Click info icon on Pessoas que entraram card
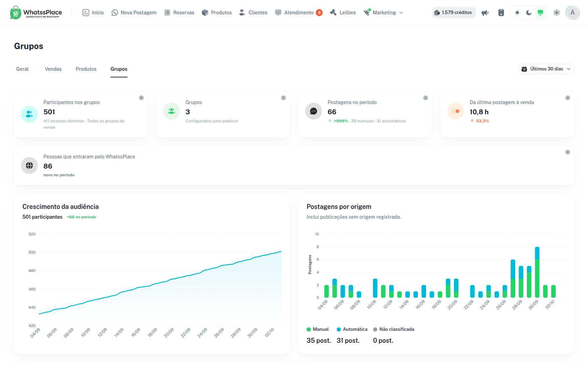This screenshot has height=368, width=588. [x=568, y=152]
